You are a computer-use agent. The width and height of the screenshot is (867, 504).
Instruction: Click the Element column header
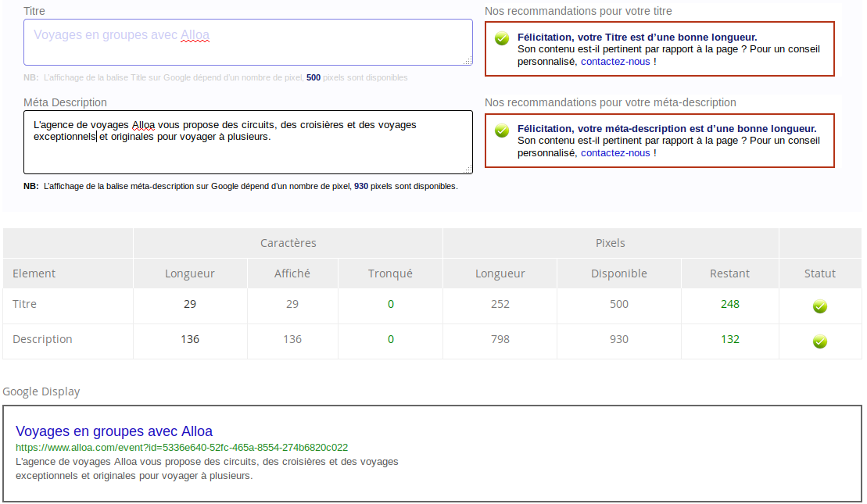34,273
